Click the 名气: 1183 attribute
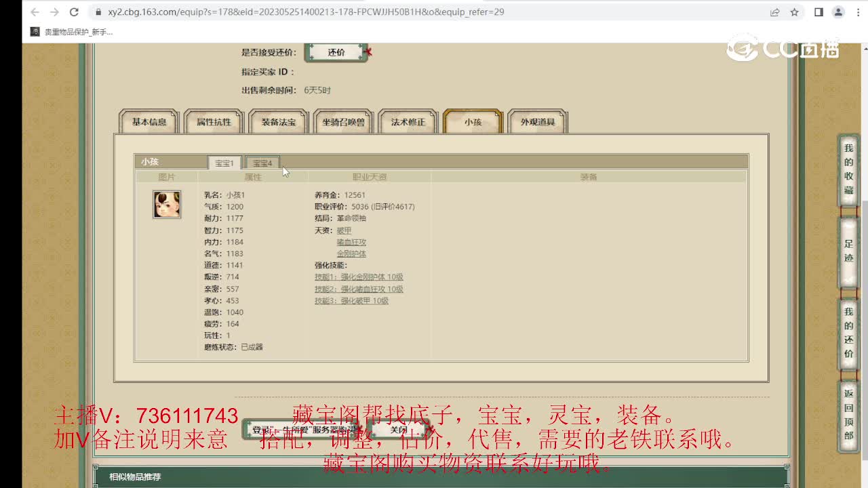The height and width of the screenshot is (488, 868). 224,253
